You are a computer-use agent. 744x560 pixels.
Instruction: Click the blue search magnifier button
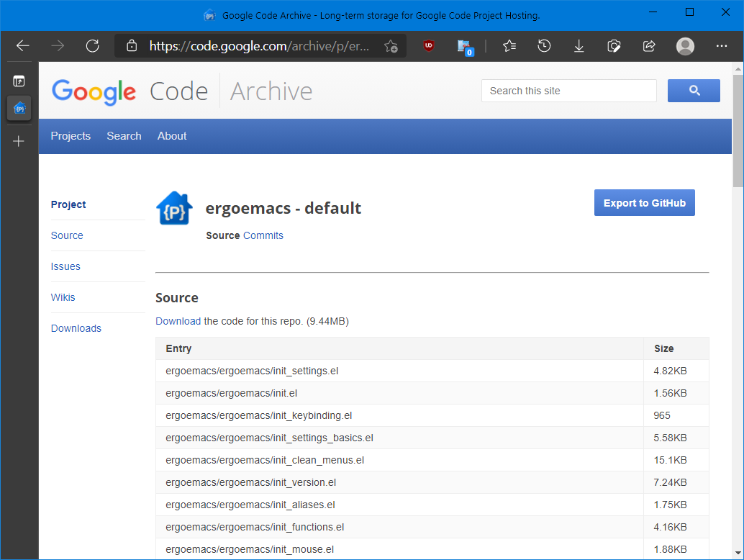pyautogui.click(x=694, y=91)
